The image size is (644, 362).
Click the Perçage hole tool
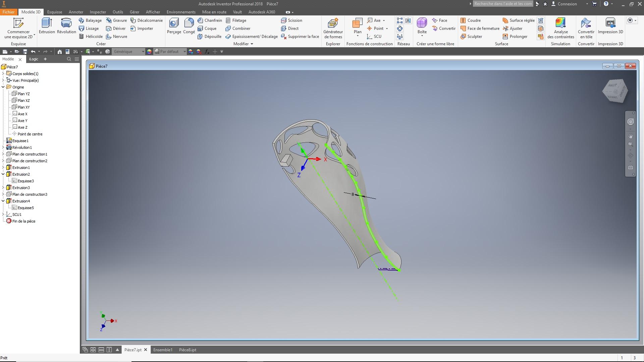click(174, 23)
